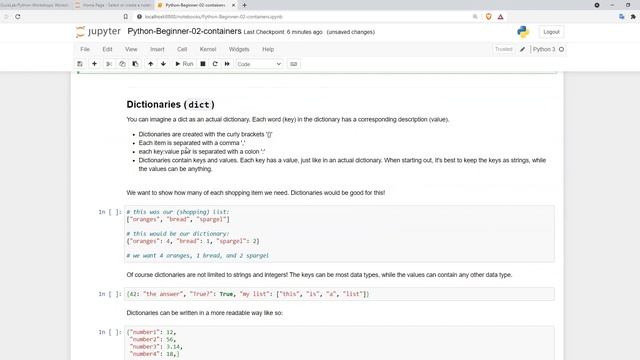
Task: Click the text 'Dictionaries can be written in a more readable way'
Action: [x=204, y=313]
